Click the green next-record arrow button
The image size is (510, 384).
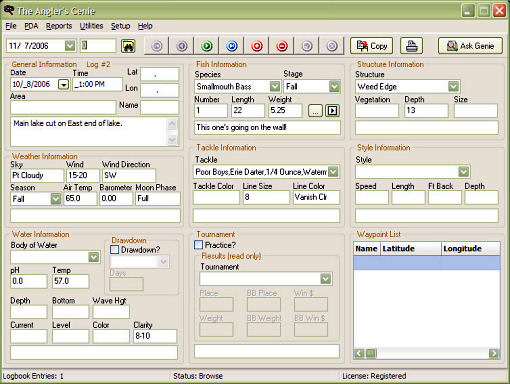[207, 46]
